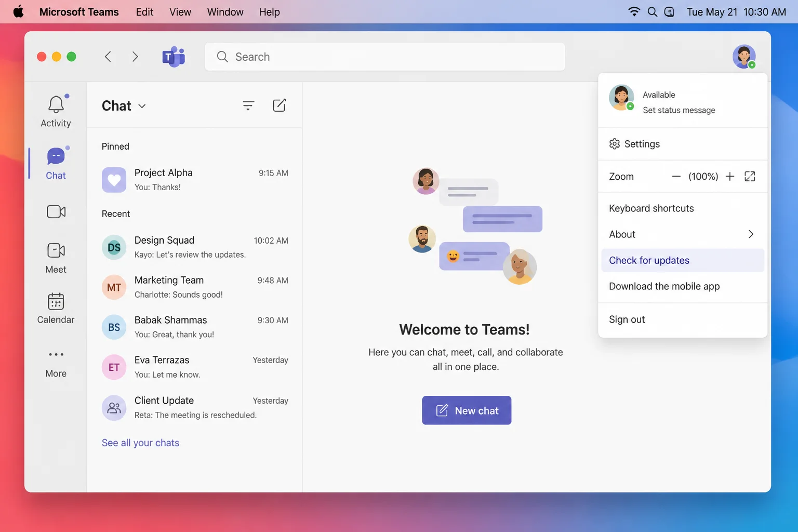Expand the Chat header dropdown

pyautogui.click(x=142, y=106)
